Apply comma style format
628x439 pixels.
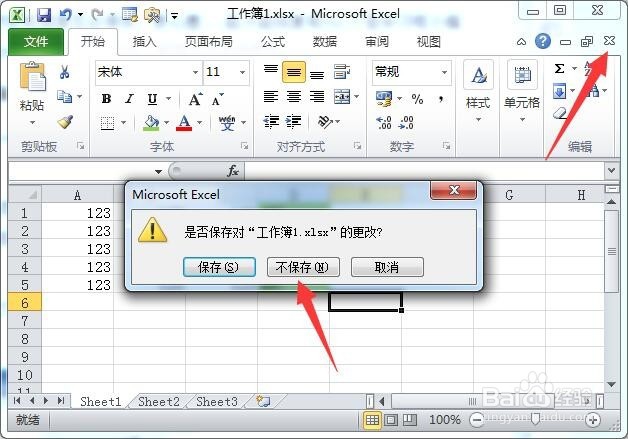pyautogui.click(x=441, y=99)
